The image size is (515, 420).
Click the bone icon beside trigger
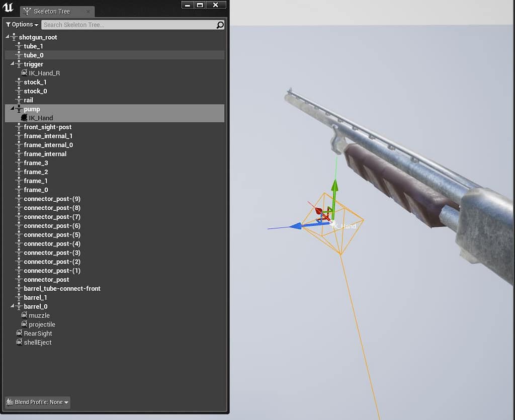click(19, 64)
